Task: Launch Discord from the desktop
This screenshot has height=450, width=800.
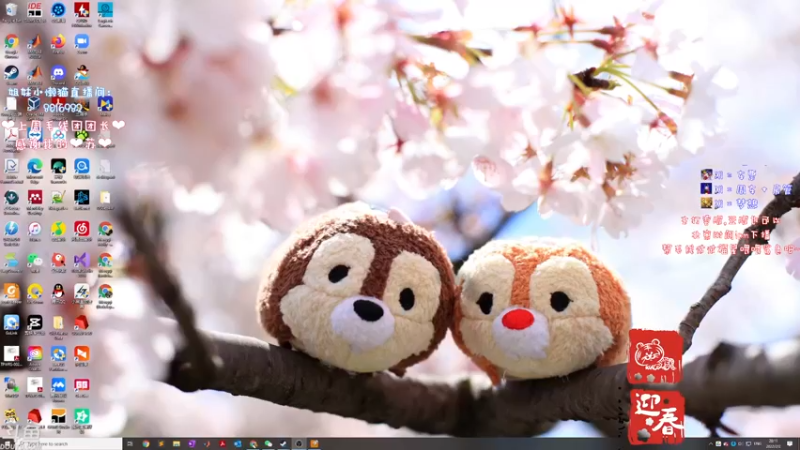Action: click(58, 72)
